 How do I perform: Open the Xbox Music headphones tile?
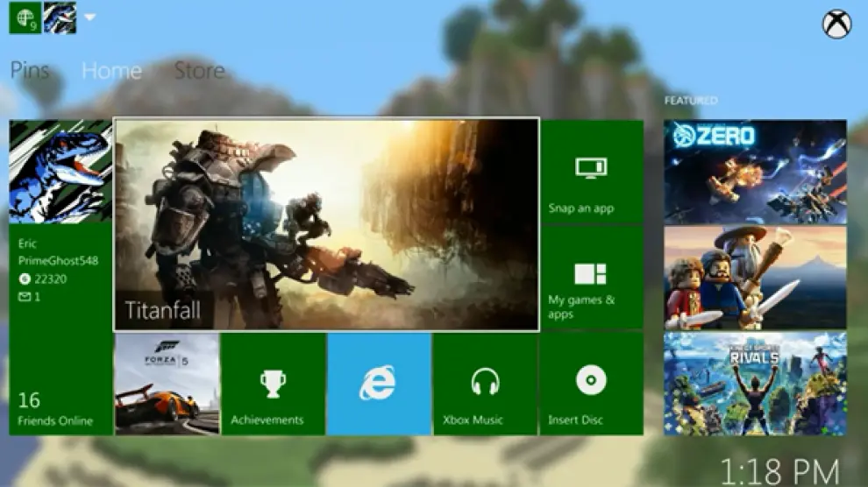coord(485,384)
